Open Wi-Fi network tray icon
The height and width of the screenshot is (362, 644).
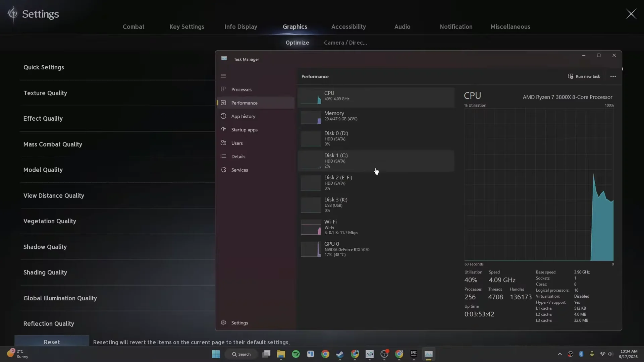pos(602,354)
